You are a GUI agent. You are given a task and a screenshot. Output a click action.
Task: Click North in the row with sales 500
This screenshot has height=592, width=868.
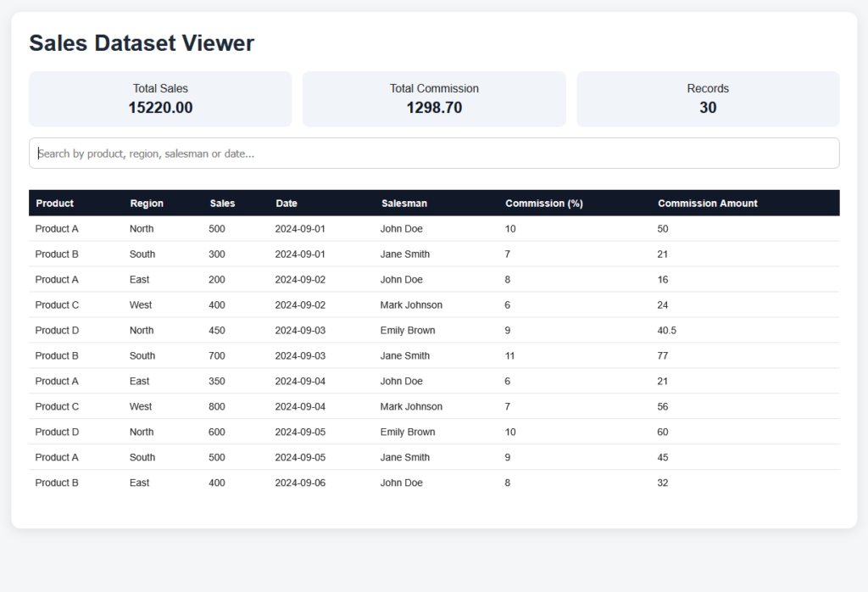click(x=142, y=229)
